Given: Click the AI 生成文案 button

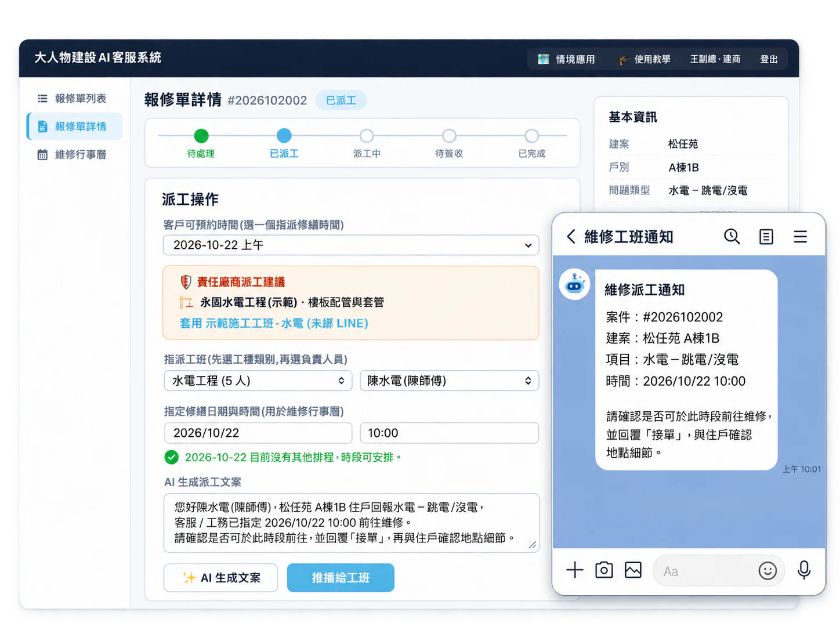Looking at the screenshot, I should pyautogui.click(x=220, y=578).
